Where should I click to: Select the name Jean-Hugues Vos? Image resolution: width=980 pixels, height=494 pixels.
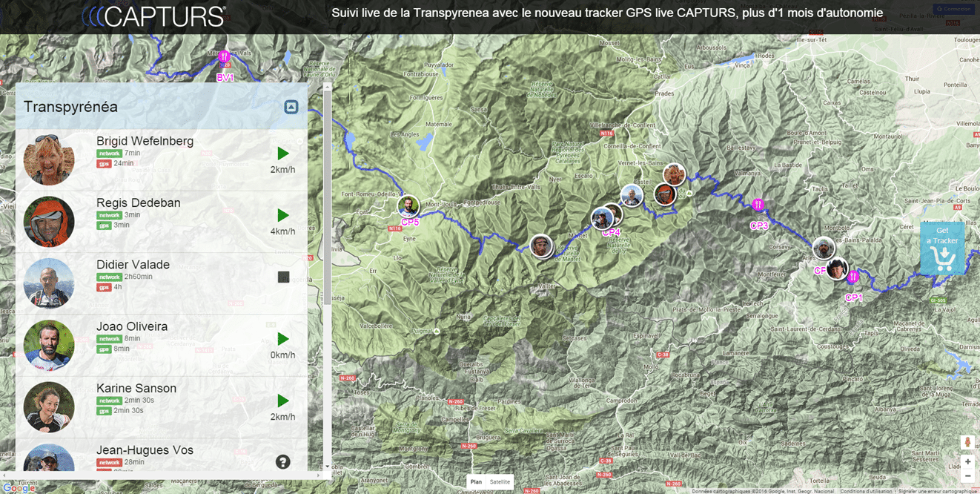(145, 450)
